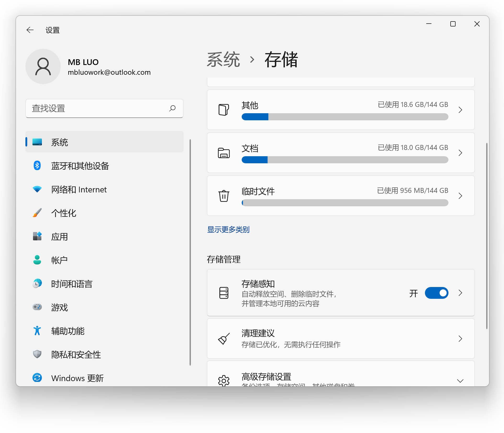Expand the 高级存储设置 section
Viewport: 504px width, 433px height.
pos(460,381)
